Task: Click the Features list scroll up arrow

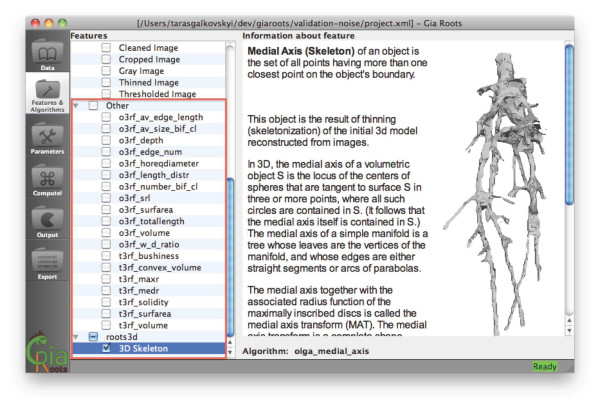Action: click(x=230, y=342)
